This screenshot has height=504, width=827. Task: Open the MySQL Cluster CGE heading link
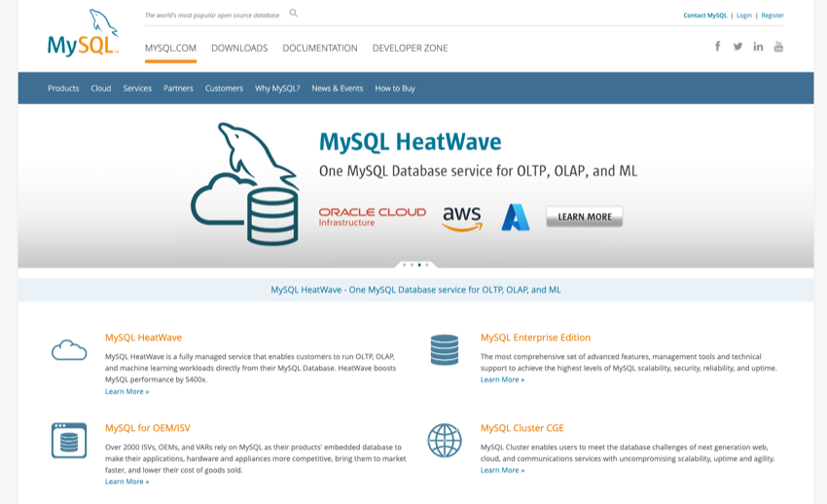(522, 428)
